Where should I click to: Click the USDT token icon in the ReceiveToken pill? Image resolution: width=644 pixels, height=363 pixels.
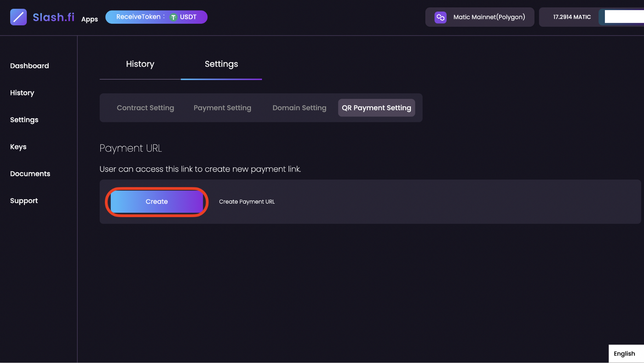pyautogui.click(x=172, y=17)
